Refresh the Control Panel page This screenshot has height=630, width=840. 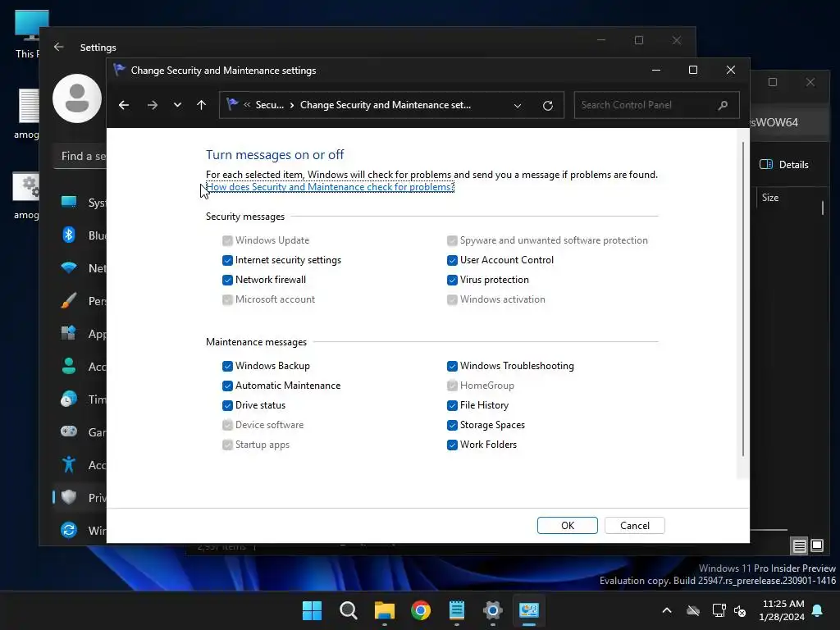pyautogui.click(x=547, y=106)
